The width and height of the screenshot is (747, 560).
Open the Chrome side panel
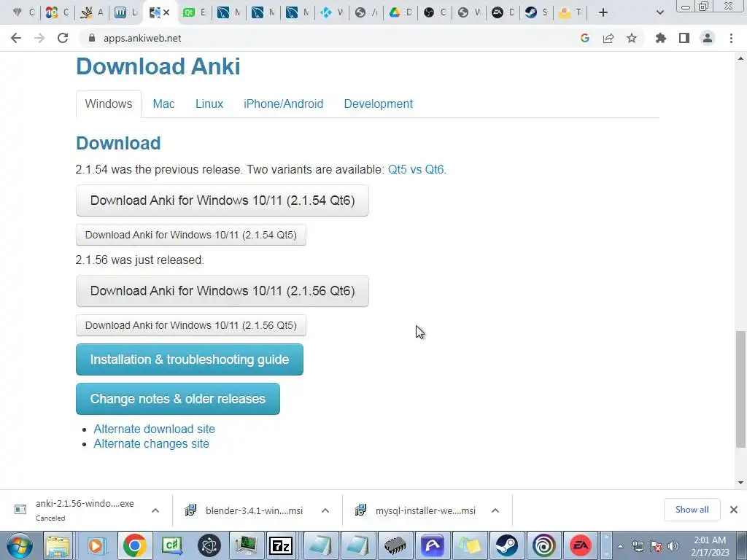(684, 38)
